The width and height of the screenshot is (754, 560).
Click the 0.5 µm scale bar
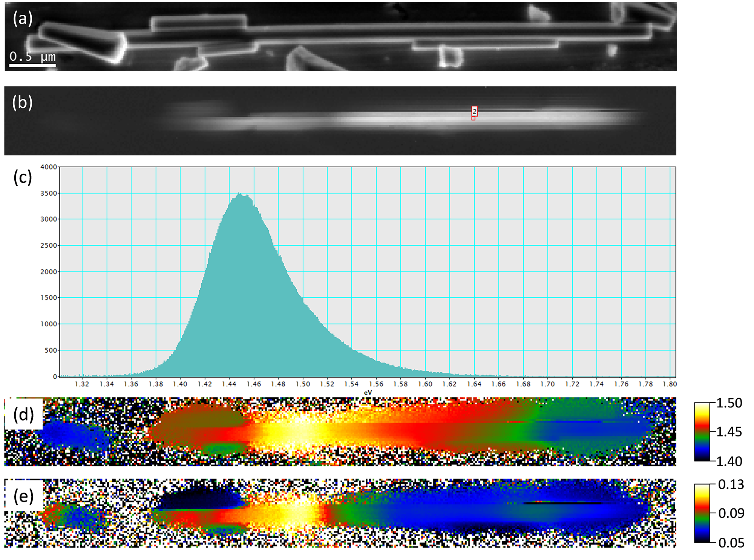32,65
